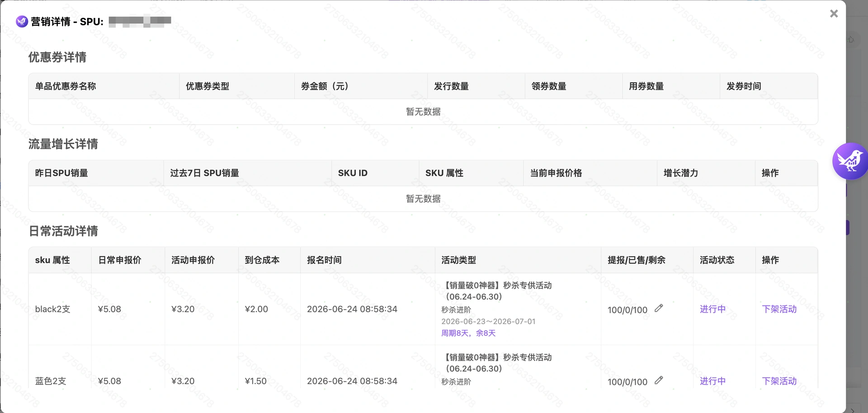868x413 pixels.
Task: Select the 提报/已售/剩余 column header
Action: pos(637,260)
